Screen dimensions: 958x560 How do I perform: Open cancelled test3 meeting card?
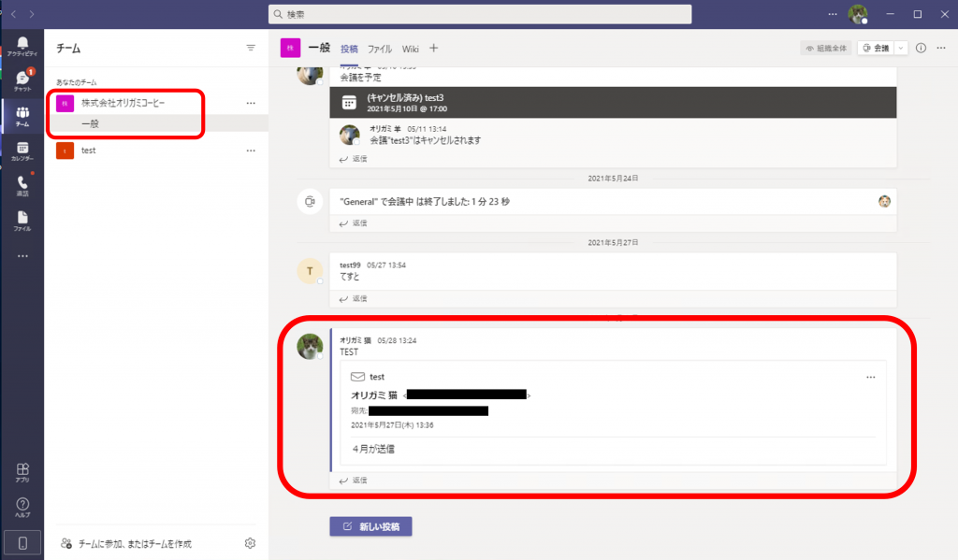tap(613, 103)
